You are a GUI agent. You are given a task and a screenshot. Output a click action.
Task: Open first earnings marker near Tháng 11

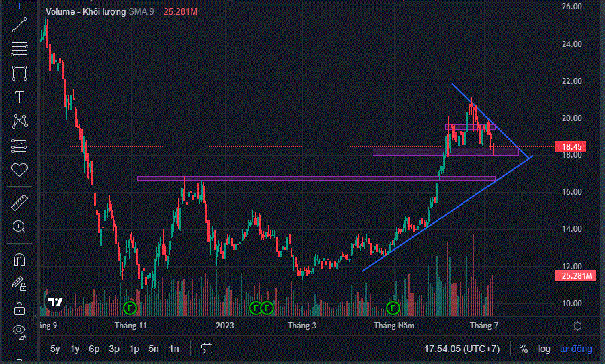[x=130, y=308]
